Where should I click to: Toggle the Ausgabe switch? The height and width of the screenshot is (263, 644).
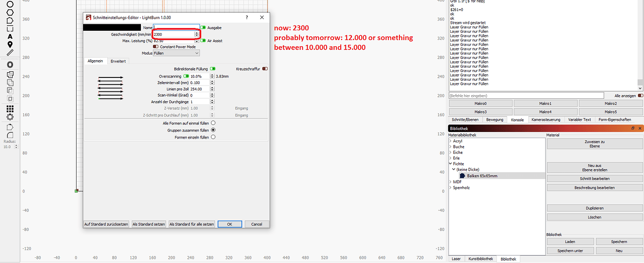tap(203, 28)
